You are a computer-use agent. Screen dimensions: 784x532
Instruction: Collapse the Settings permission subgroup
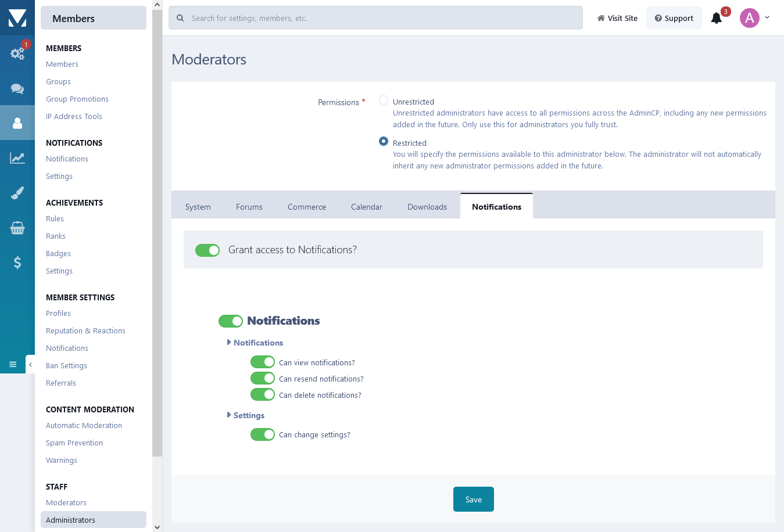(246, 415)
